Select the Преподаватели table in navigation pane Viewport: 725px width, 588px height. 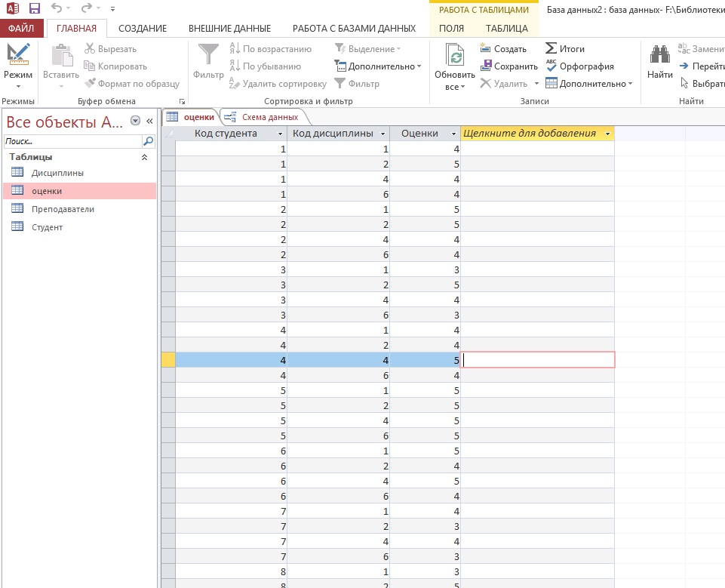tap(63, 209)
